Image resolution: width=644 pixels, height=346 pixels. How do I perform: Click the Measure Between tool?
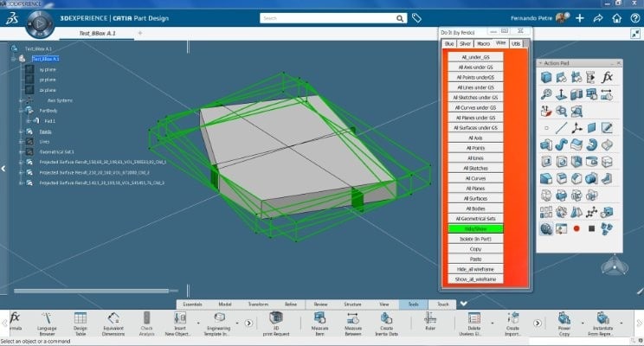pyautogui.click(x=353, y=323)
